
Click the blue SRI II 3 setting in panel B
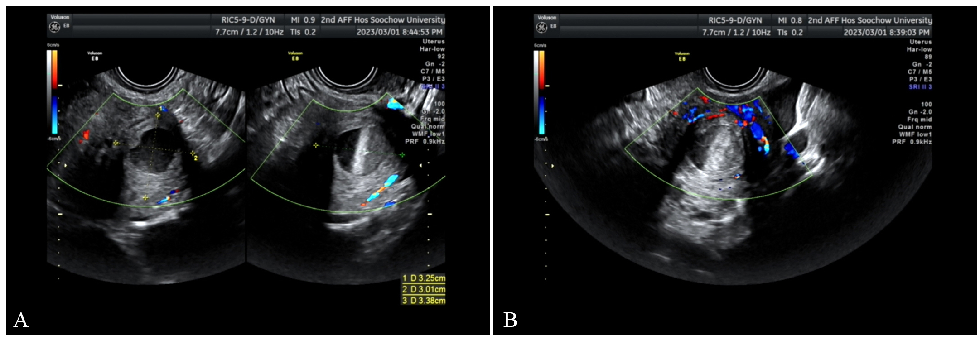point(920,87)
